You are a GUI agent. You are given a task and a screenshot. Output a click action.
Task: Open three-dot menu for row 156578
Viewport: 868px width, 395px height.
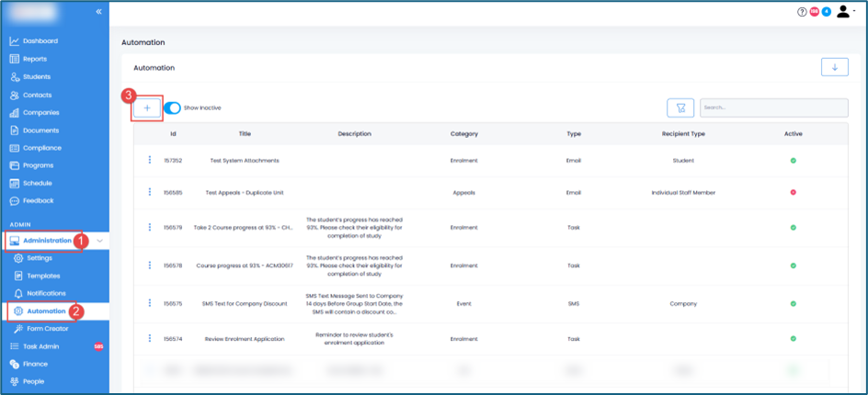149,265
